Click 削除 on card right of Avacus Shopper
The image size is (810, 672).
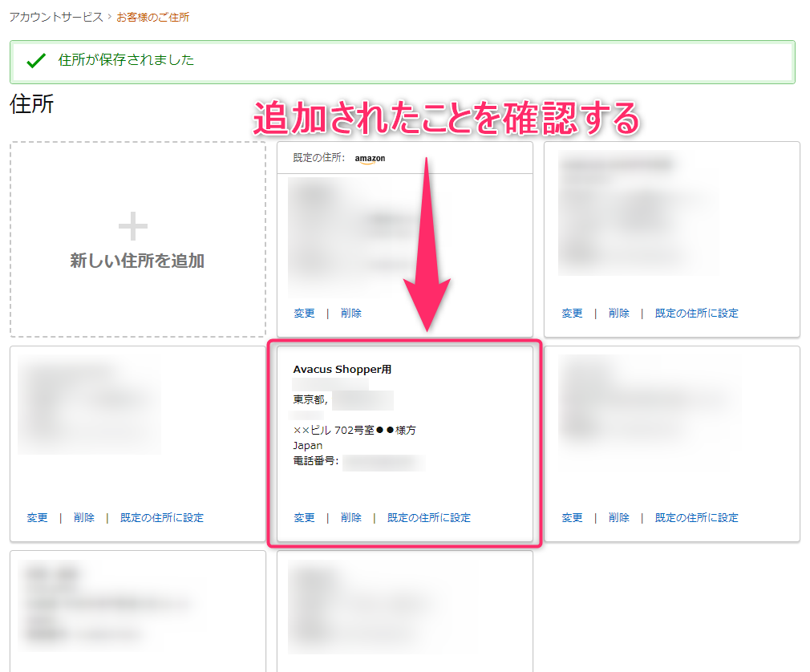pyautogui.click(x=618, y=518)
